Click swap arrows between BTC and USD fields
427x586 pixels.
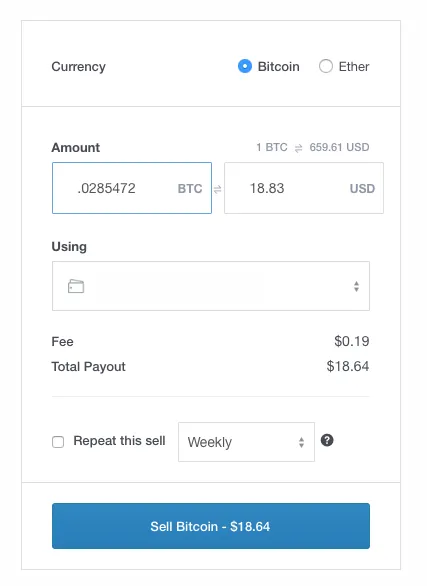point(217,189)
